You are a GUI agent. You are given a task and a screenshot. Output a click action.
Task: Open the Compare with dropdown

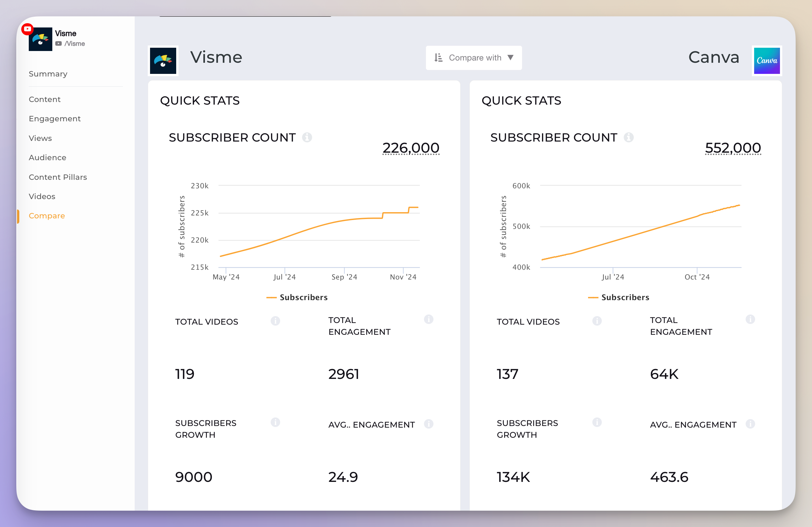coord(474,58)
